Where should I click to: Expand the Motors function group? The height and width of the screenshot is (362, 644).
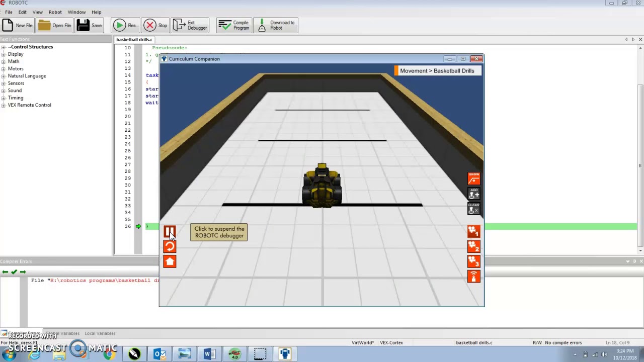click(4, 69)
